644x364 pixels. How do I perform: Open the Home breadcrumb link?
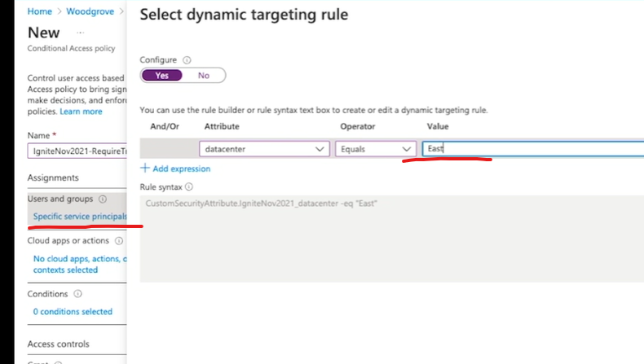(x=39, y=11)
